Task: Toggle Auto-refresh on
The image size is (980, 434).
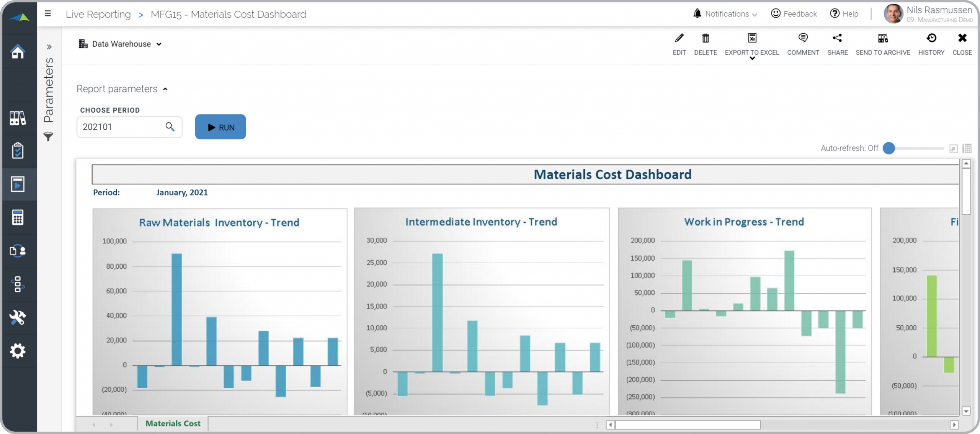Action: tap(890, 148)
